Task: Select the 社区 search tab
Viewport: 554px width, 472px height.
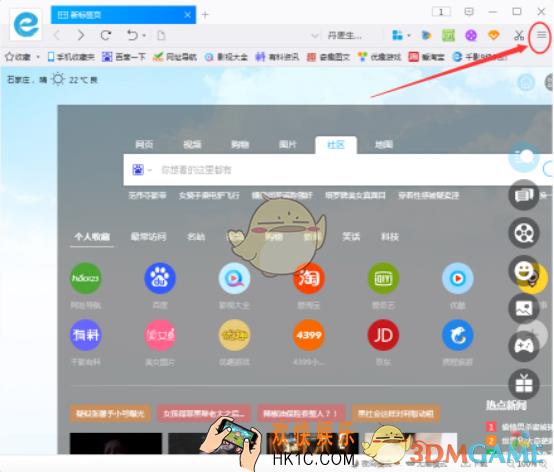Action: point(336,144)
